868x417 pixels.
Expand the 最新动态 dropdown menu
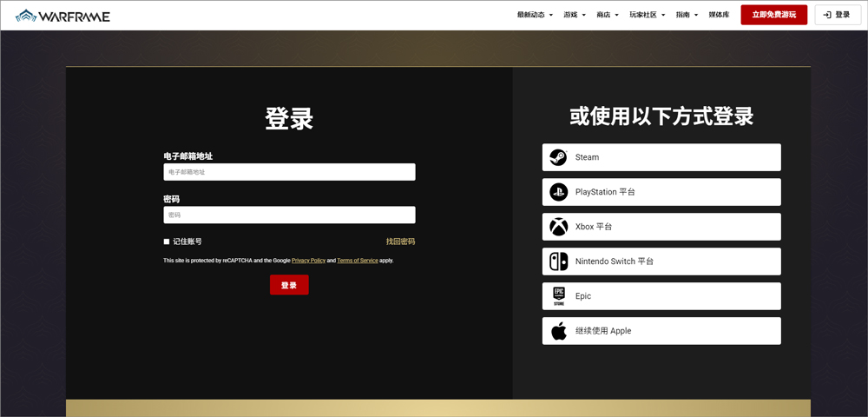(535, 15)
